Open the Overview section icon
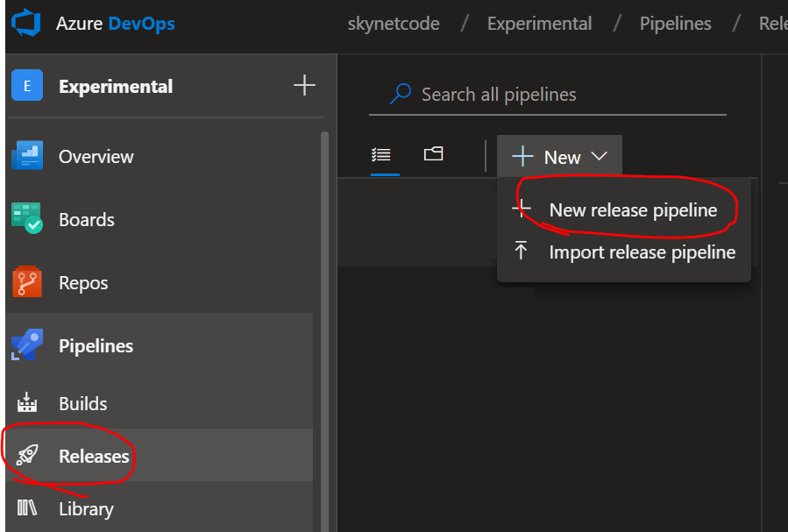 coord(27,157)
